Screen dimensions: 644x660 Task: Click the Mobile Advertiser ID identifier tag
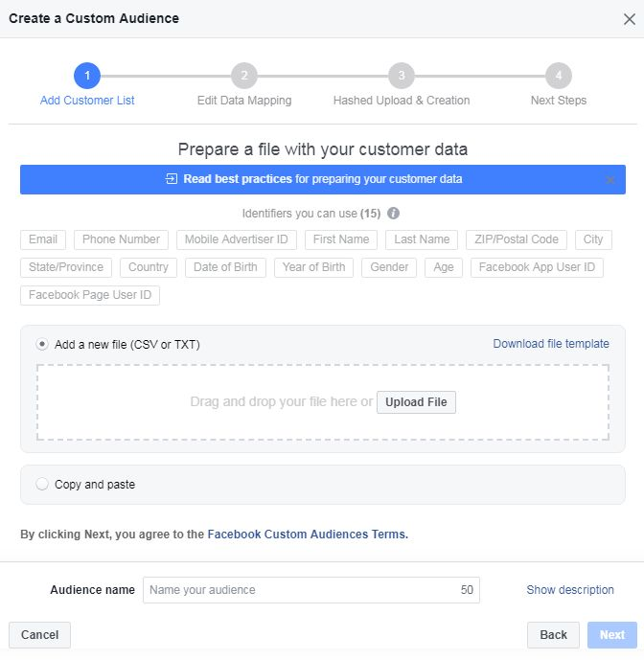(237, 239)
